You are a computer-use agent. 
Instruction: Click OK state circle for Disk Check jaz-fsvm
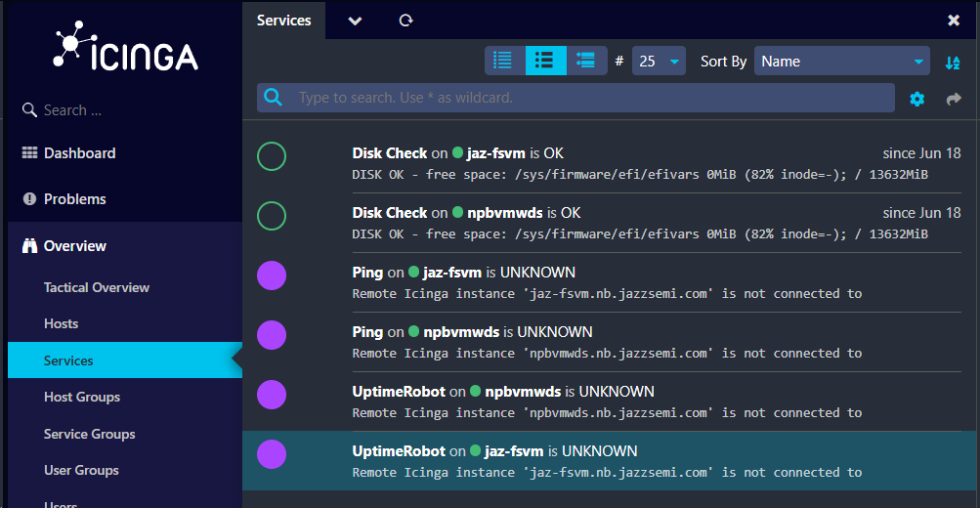click(272, 156)
